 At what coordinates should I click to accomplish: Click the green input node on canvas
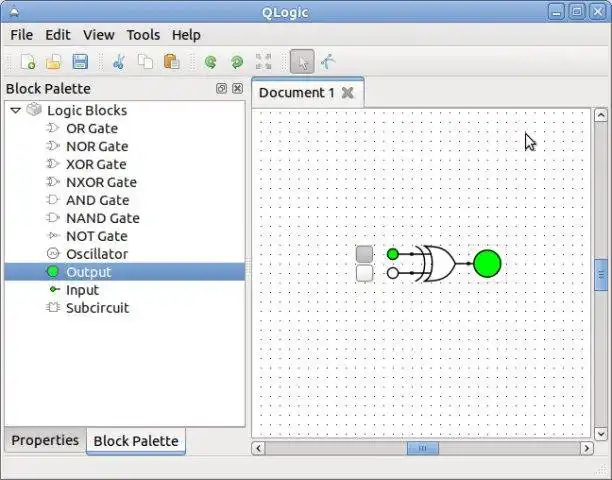tap(393, 254)
